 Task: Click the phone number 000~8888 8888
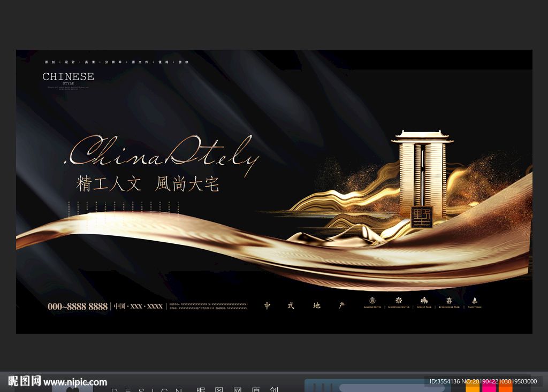(78, 306)
